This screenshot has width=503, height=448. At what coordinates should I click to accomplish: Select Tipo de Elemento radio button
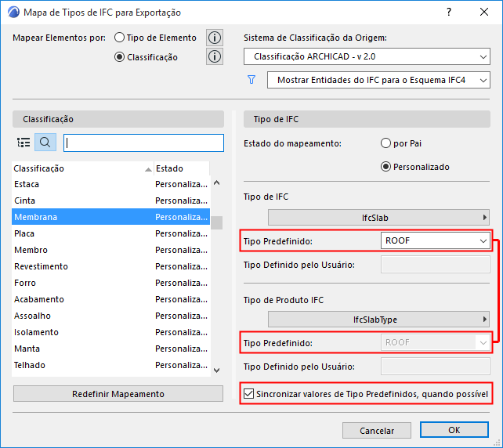coord(119,38)
